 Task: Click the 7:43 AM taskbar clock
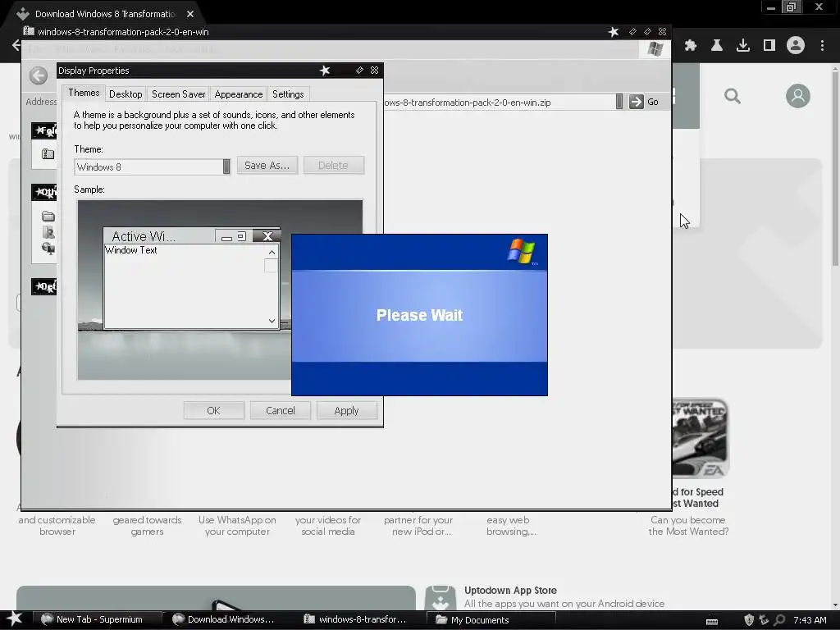810,620
